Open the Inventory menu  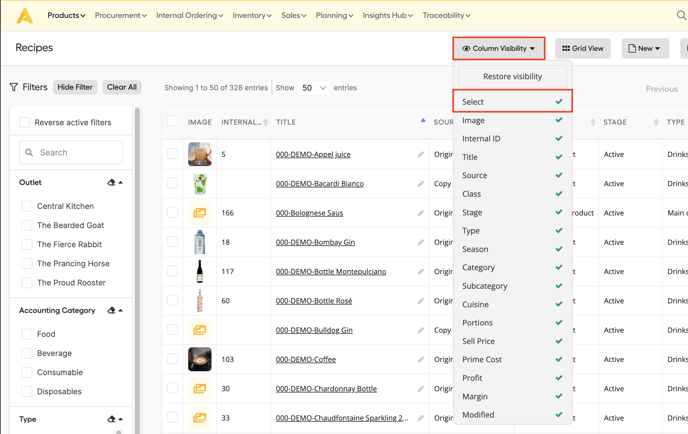pyautogui.click(x=252, y=15)
